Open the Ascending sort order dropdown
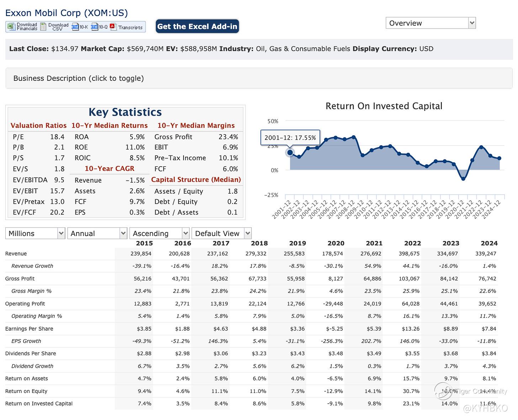This screenshot has height=420, width=518. pos(159,233)
